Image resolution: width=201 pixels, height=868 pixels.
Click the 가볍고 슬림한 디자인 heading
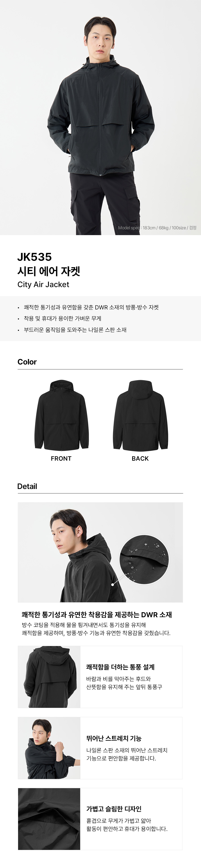point(114,809)
